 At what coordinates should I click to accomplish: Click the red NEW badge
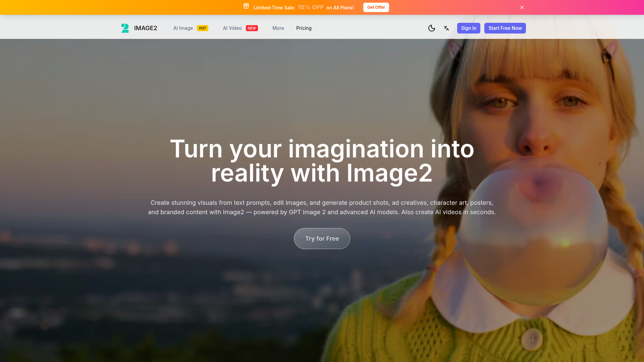[x=252, y=28]
